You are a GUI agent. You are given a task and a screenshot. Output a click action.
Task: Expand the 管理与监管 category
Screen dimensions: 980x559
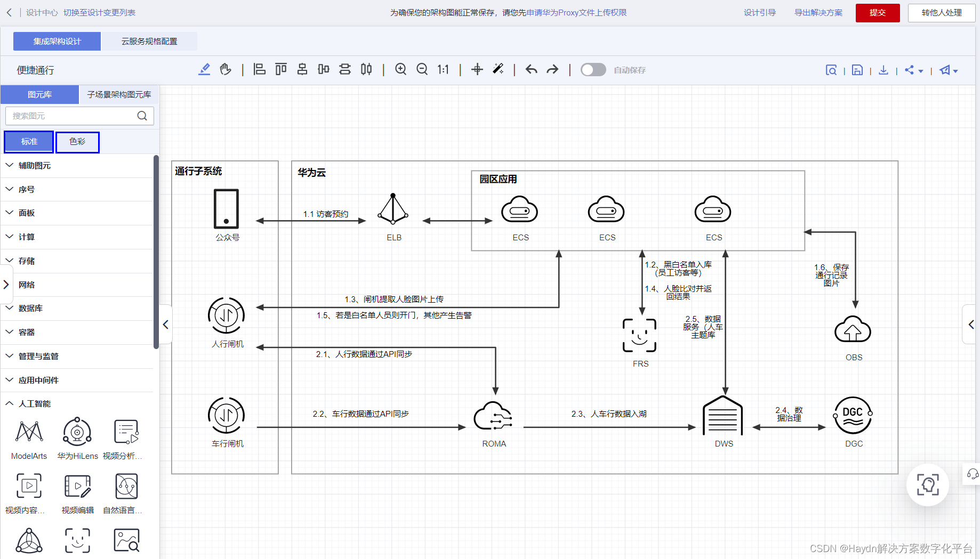click(77, 356)
